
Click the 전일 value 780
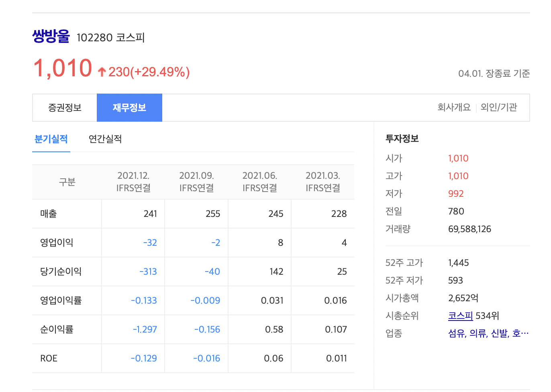click(456, 211)
